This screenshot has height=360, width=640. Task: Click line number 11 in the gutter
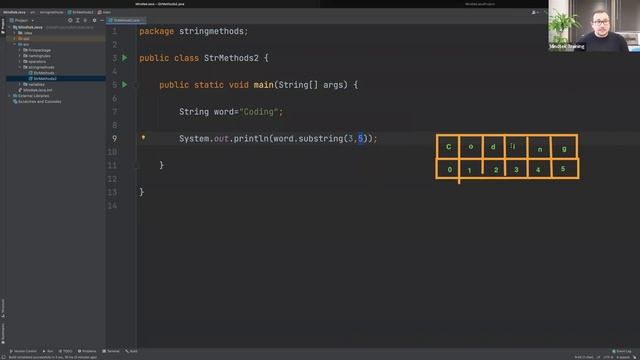point(112,165)
